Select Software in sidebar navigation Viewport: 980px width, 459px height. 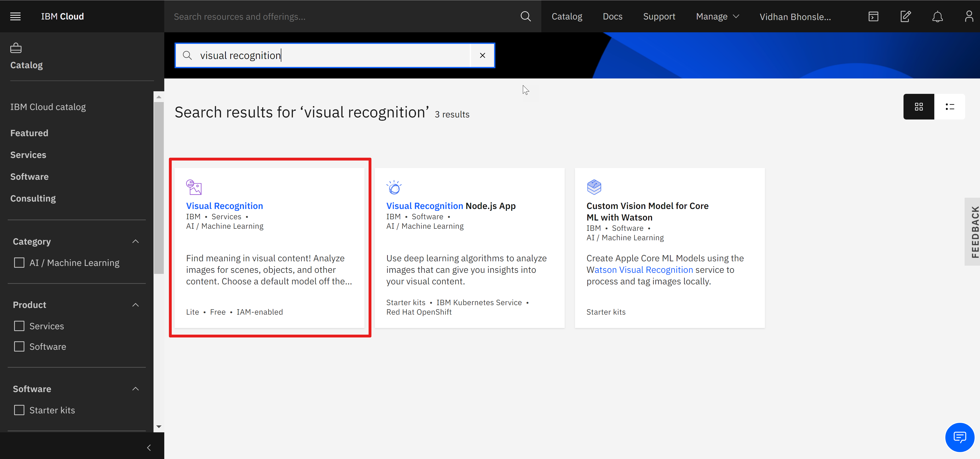coord(29,177)
